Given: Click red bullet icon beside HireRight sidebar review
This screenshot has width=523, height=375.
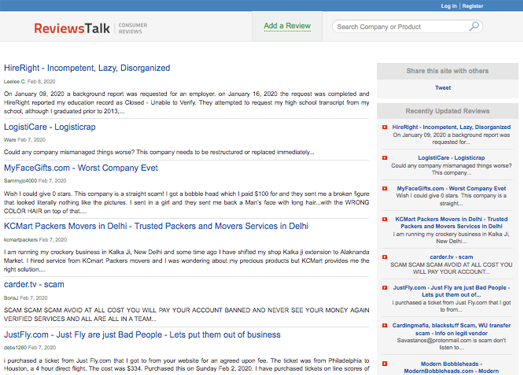Looking at the screenshot, I should pos(385,127).
